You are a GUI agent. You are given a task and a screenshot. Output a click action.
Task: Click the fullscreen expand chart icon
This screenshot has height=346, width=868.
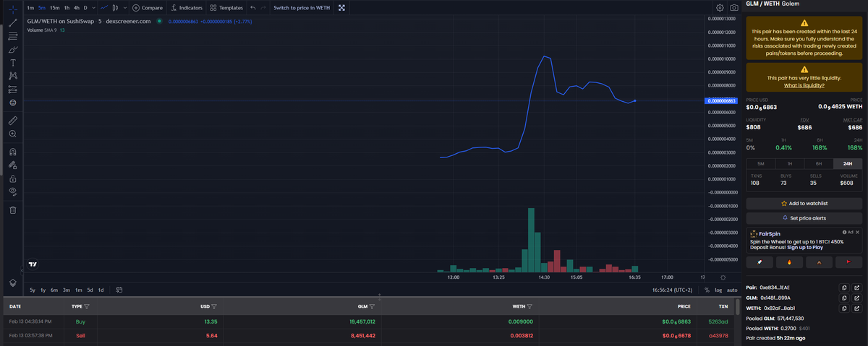tap(341, 7)
